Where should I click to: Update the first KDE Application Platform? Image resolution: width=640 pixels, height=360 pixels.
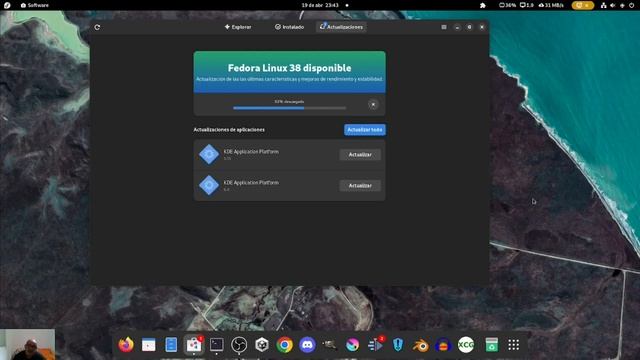click(x=360, y=155)
